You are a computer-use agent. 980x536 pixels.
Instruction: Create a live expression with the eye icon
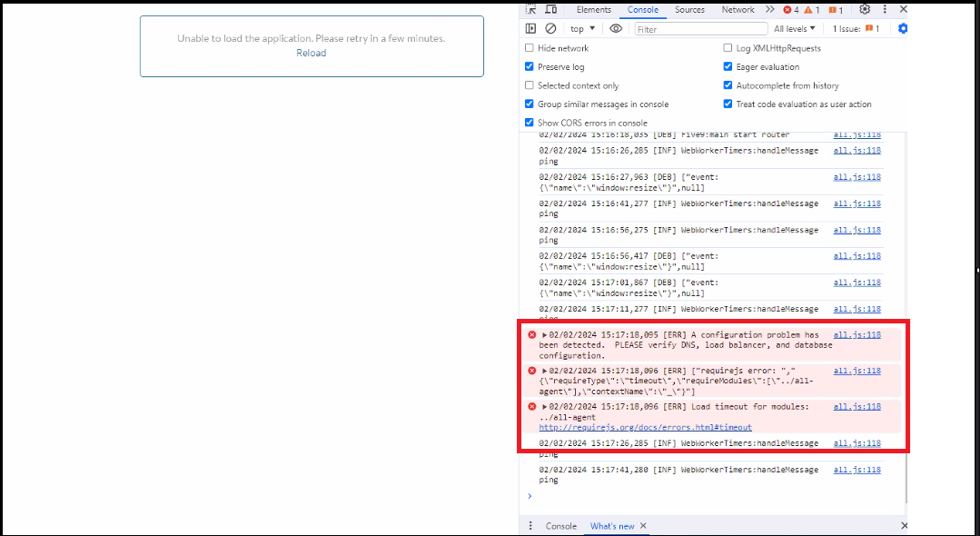(616, 28)
